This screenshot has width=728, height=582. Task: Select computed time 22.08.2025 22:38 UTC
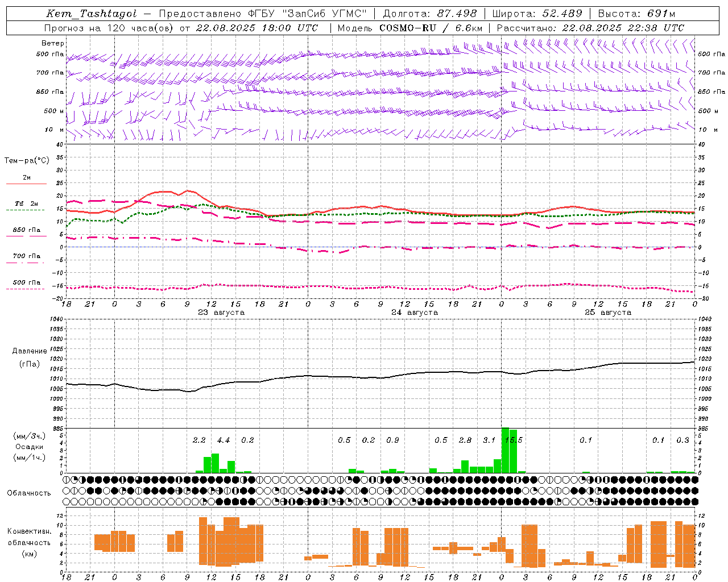[x=623, y=28]
